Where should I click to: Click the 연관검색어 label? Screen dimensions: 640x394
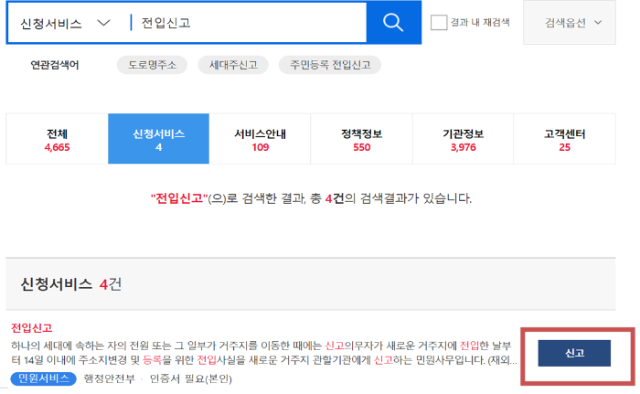click(x=55, y=65)
